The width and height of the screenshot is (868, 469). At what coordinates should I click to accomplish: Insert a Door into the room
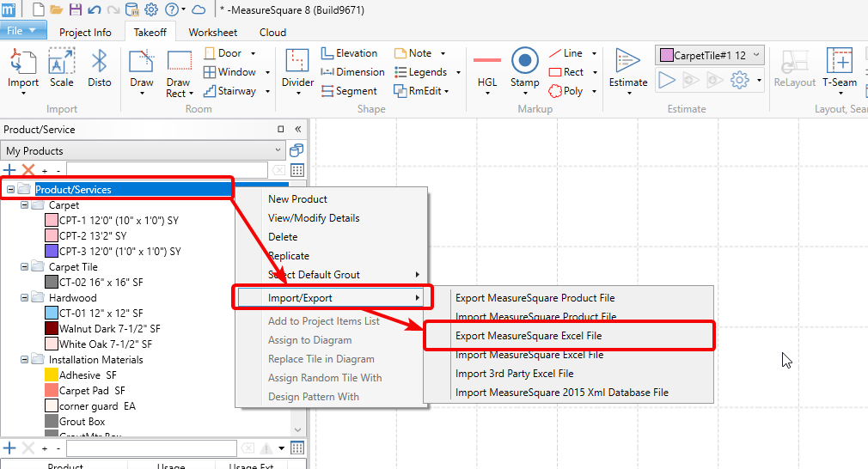pyautogui.click(x=223, y=53)
